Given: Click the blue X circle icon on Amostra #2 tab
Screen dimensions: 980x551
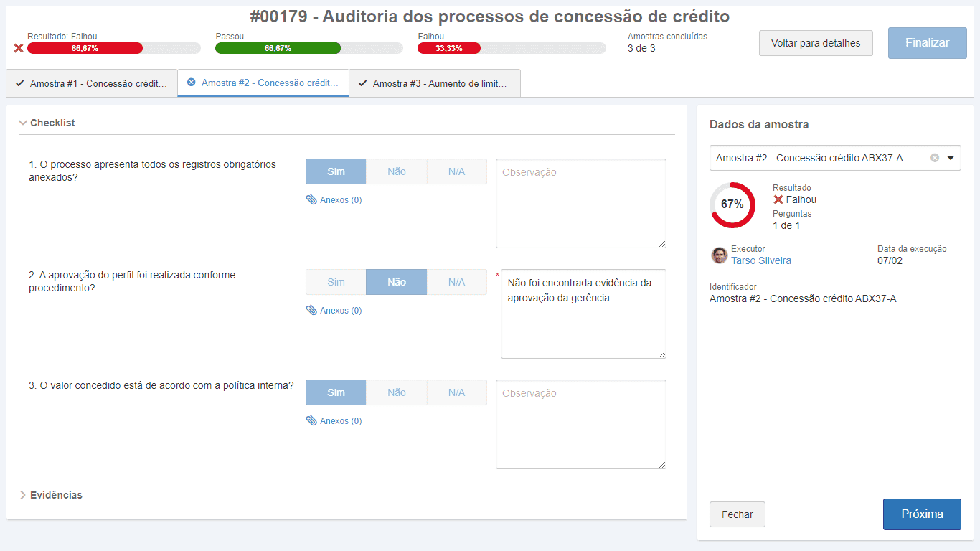Looking at the screenshot, I should pyautogui.click(x=191, y=83).
